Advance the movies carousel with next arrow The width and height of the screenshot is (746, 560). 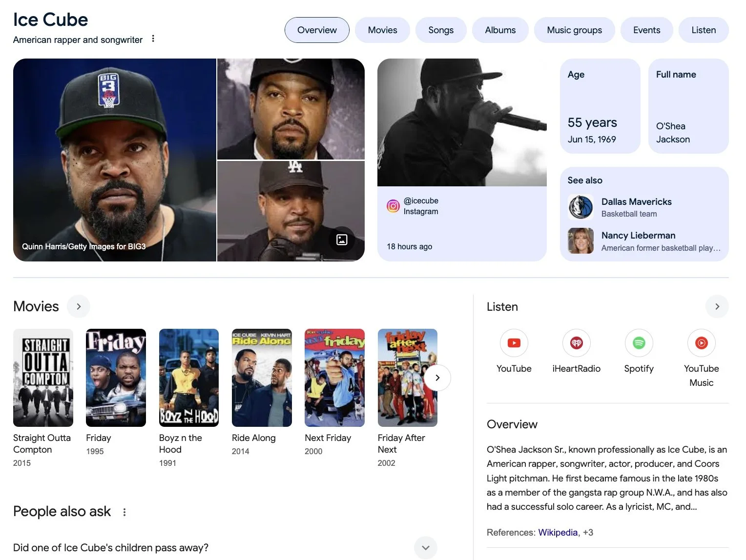click(437, 378)
